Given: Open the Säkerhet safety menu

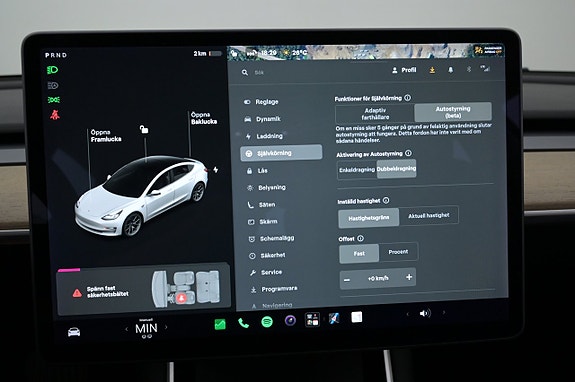Looking at the screenshot, I should 267,256.
